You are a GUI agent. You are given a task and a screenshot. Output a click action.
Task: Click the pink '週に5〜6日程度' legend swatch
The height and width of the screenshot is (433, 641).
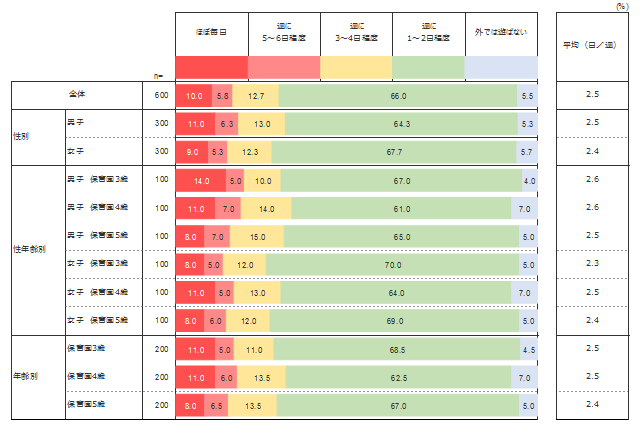(x=284, y=66)
